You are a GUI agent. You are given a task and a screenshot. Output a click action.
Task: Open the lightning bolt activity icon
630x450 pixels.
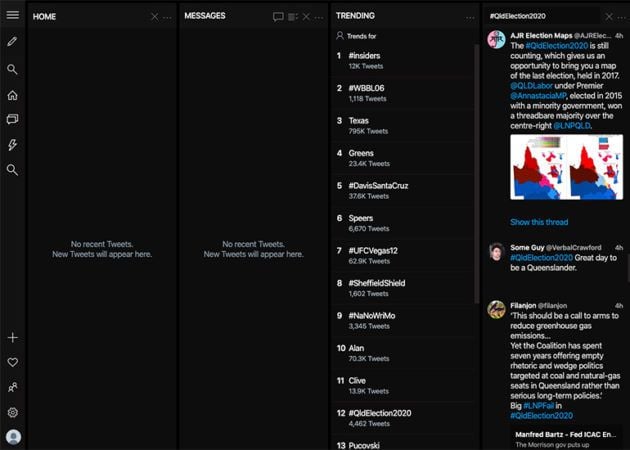pos(12,145)
